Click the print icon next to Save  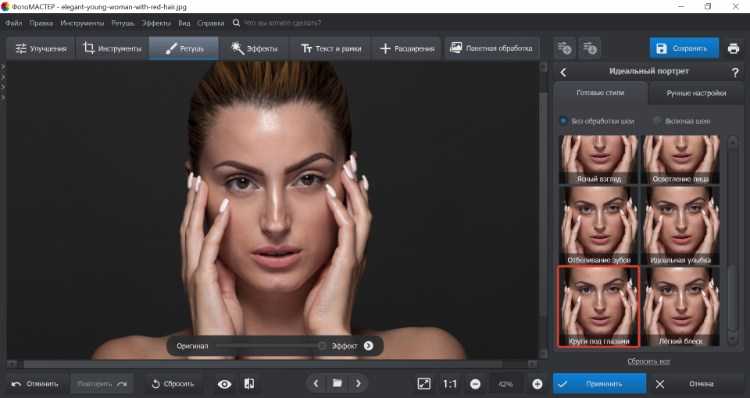click(x=733, y=49)
